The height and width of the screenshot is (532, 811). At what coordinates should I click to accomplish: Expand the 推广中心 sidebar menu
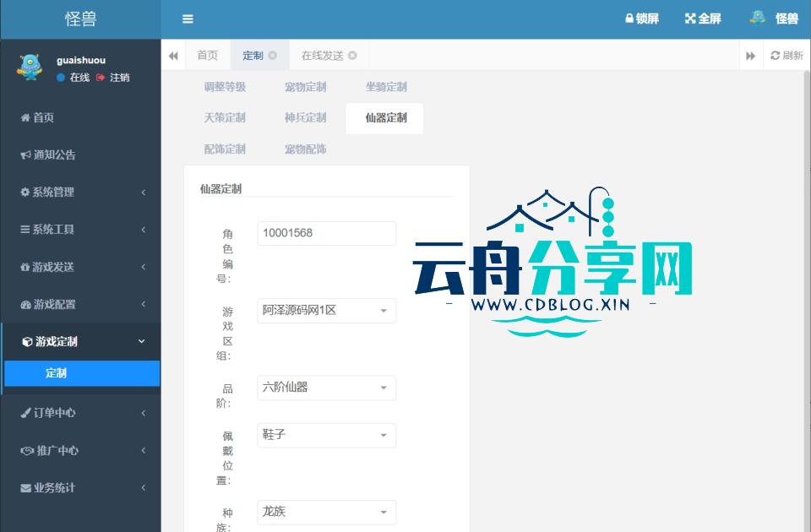pos(80,450)
